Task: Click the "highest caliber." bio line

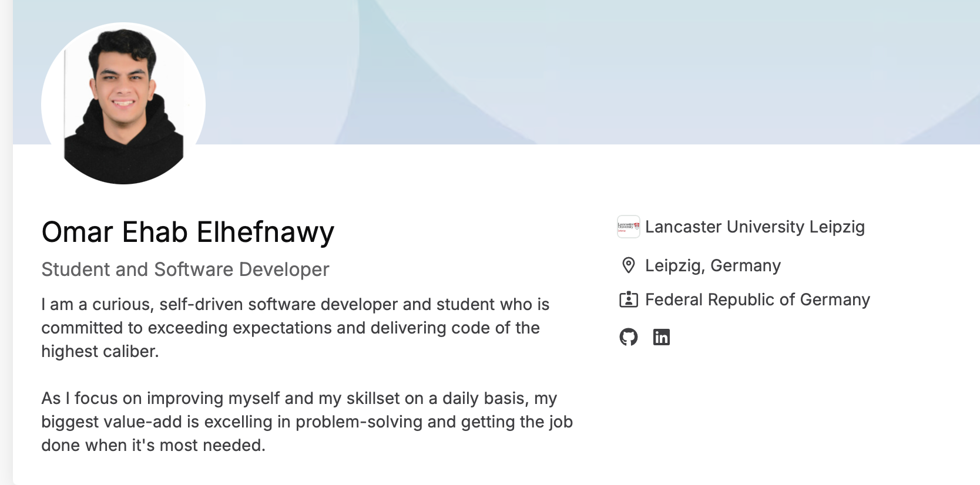Action: (x=100, y=351)
